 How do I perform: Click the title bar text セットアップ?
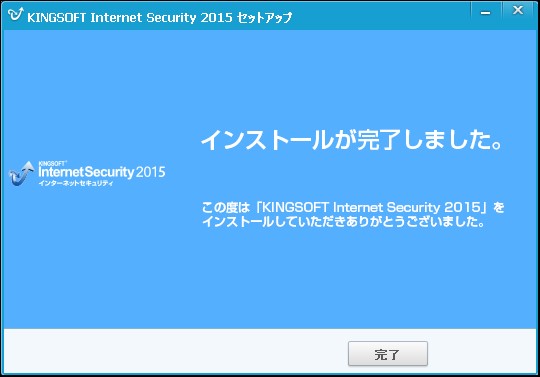(x=264, y=17)
